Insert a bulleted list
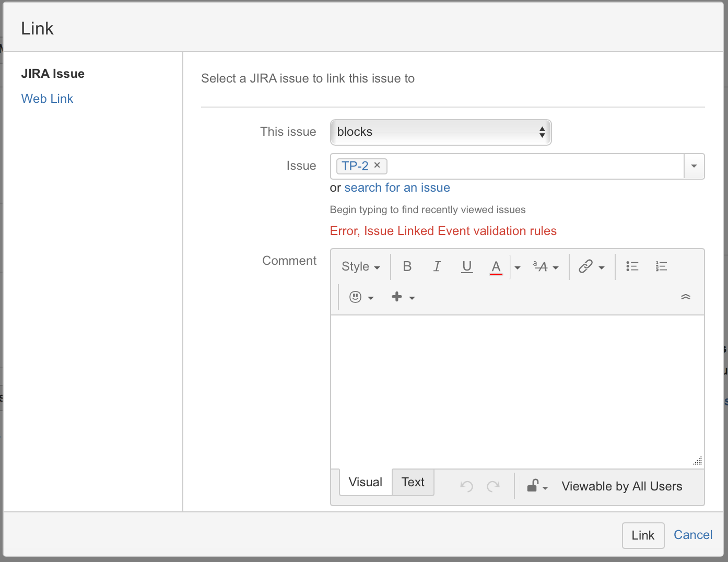 632,266
